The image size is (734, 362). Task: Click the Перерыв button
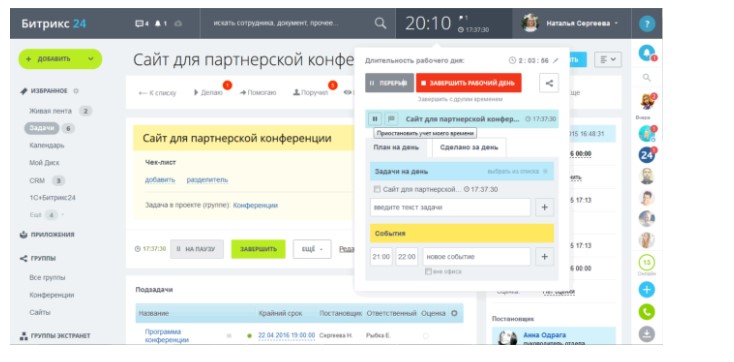coord(389,83)
